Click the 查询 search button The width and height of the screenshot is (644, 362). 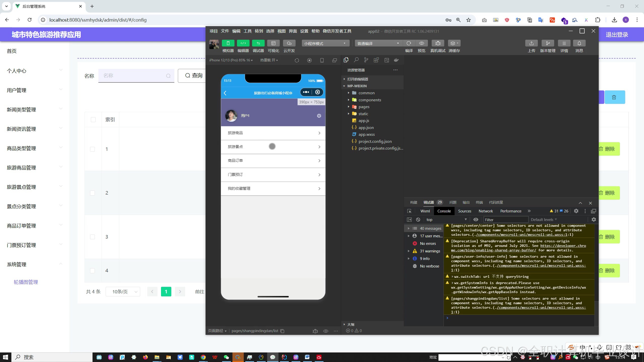point(194,76)
